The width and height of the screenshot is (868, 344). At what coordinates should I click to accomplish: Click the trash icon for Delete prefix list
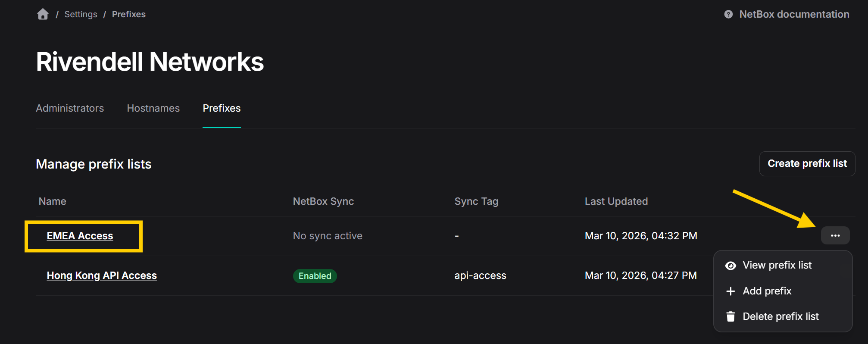tap(731, 317)
